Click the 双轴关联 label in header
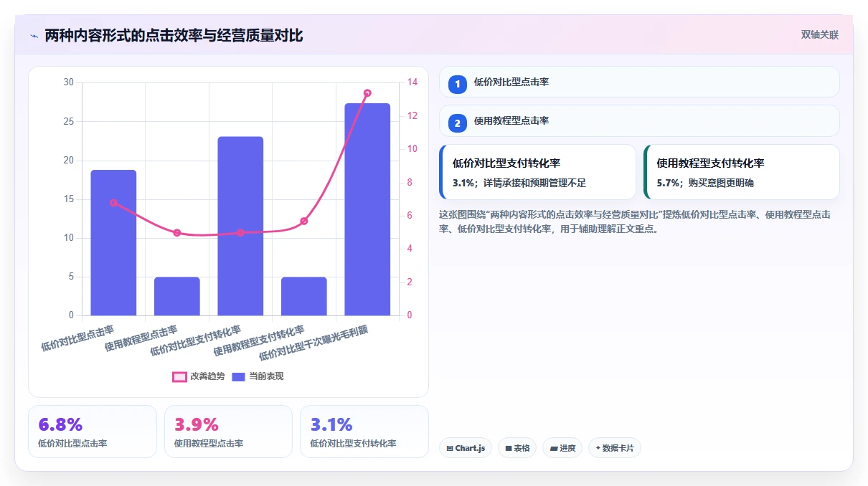The height and width of the screenshot is (486, 868). [x=819, y=35]
